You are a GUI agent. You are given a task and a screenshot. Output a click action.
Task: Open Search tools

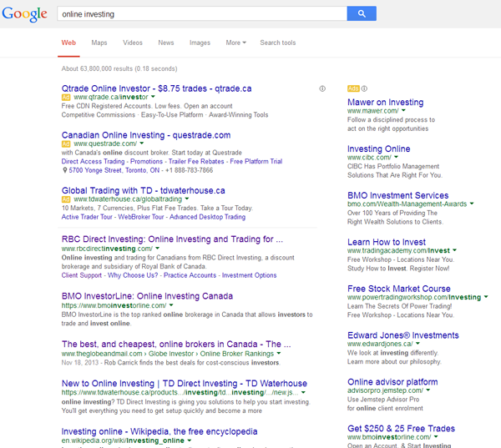[x=278, y=43]
